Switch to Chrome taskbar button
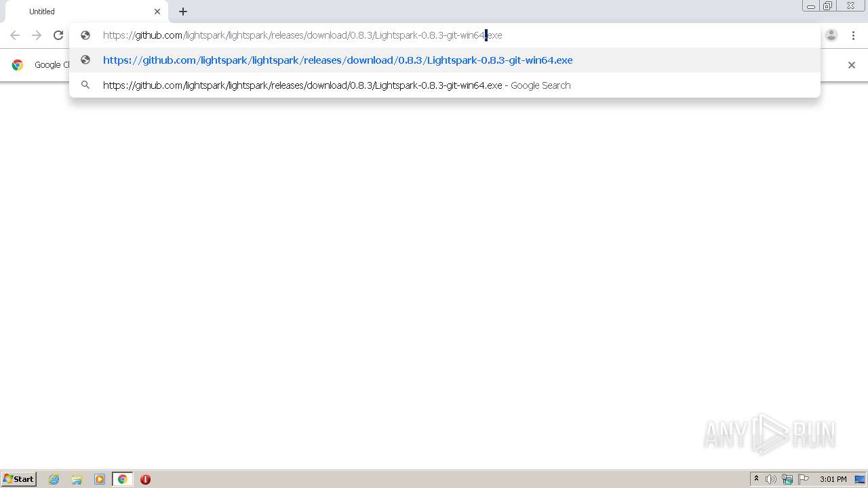868x488 pixels. click(x=122, y=479)
